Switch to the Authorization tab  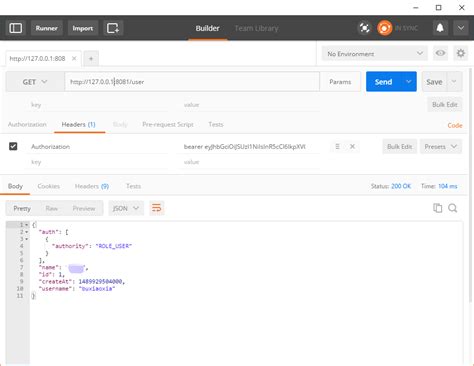click(27, 124)
